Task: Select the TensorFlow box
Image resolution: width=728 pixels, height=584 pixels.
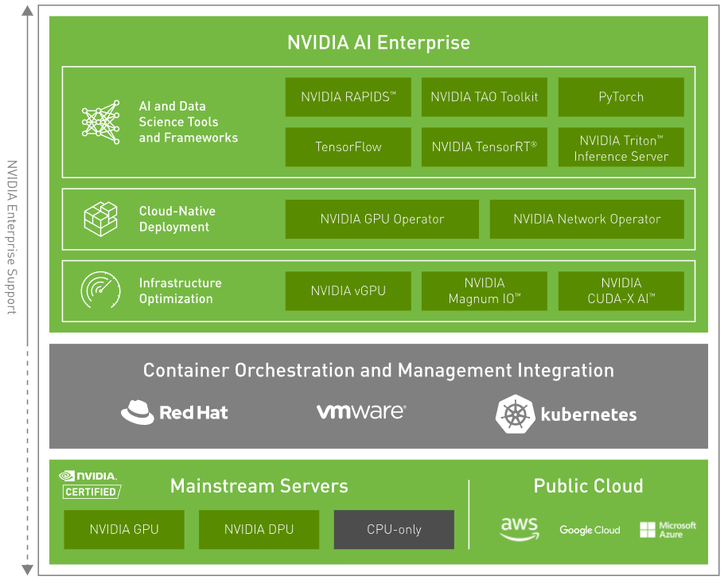Action: pyautogui.click(x=348, y=147)
